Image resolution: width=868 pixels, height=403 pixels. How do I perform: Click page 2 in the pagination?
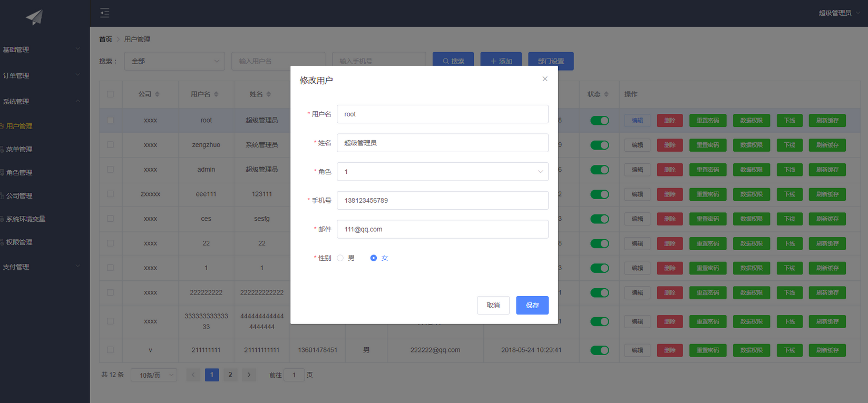click(230, 375)
